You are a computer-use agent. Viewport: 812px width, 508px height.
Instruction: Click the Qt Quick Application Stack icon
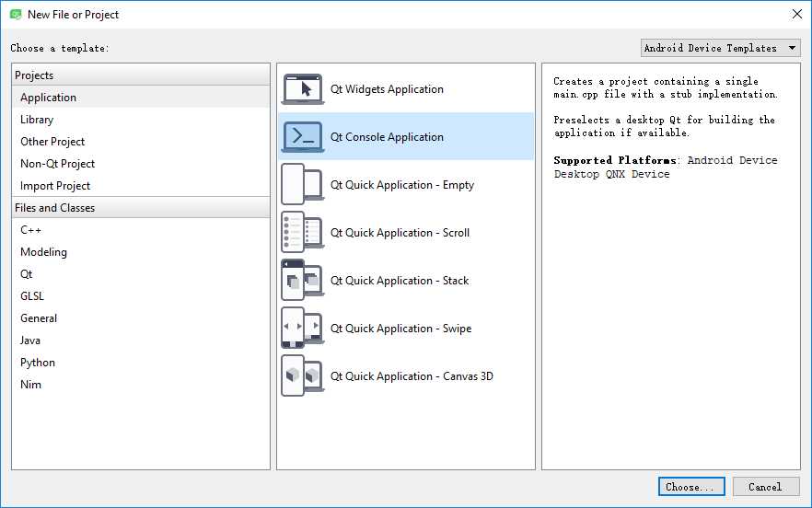[x=303, y=280]
